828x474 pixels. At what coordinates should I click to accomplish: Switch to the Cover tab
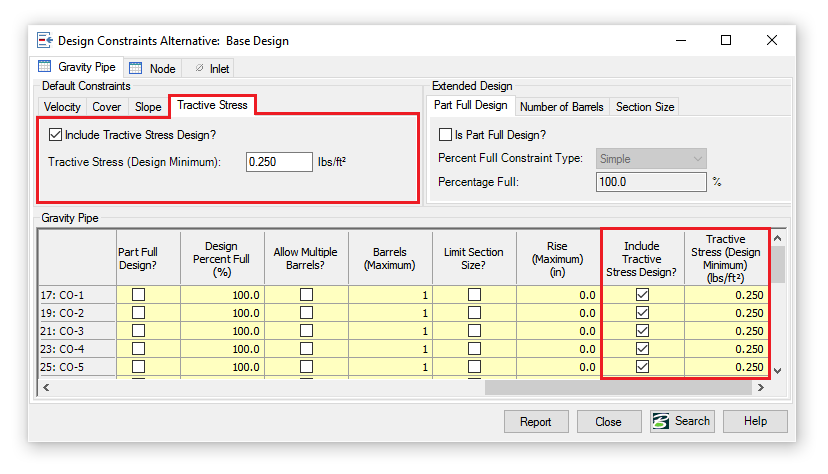click(x=107, y=106)
